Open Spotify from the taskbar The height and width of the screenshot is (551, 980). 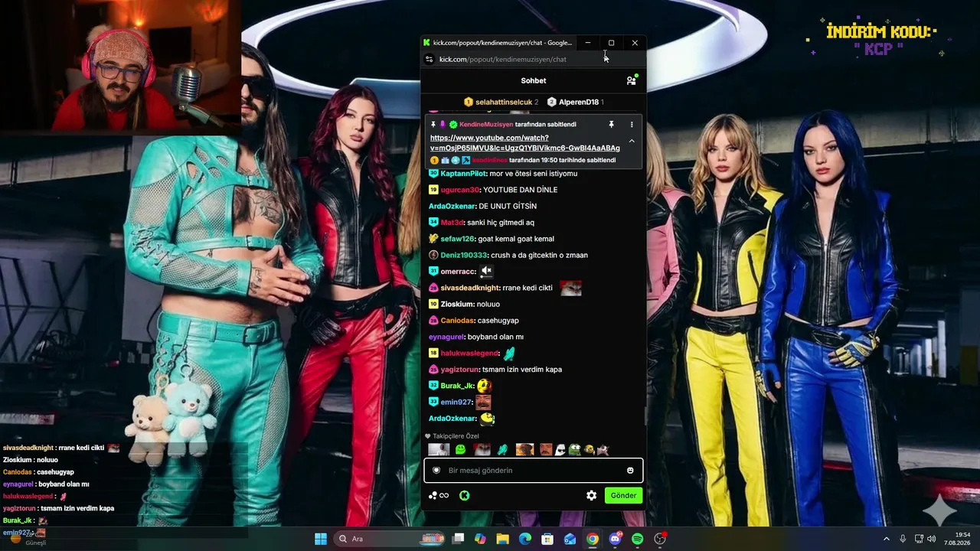[638, 539]
